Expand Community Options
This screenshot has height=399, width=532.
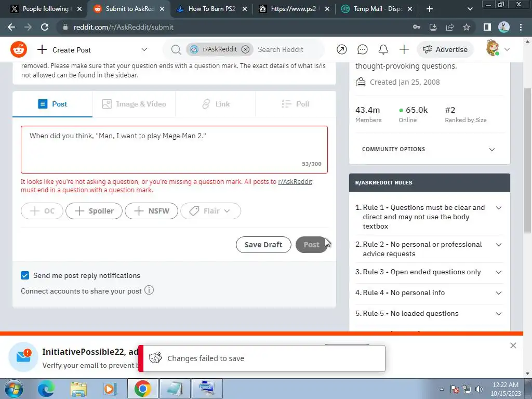429,149
